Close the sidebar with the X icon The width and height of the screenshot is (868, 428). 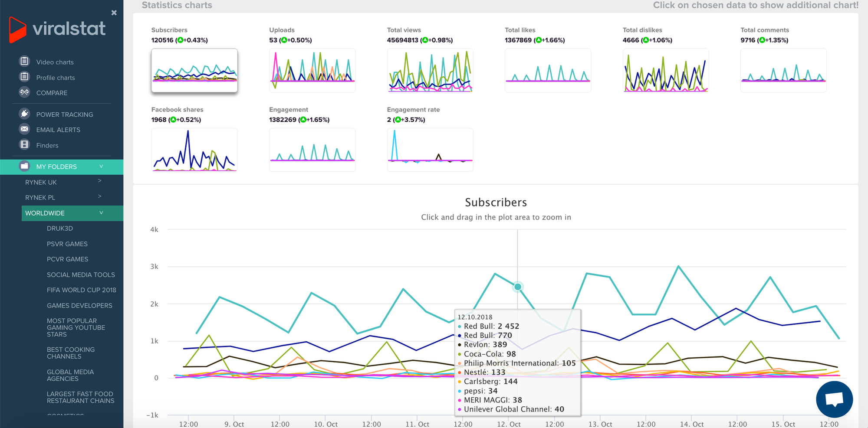114,13
